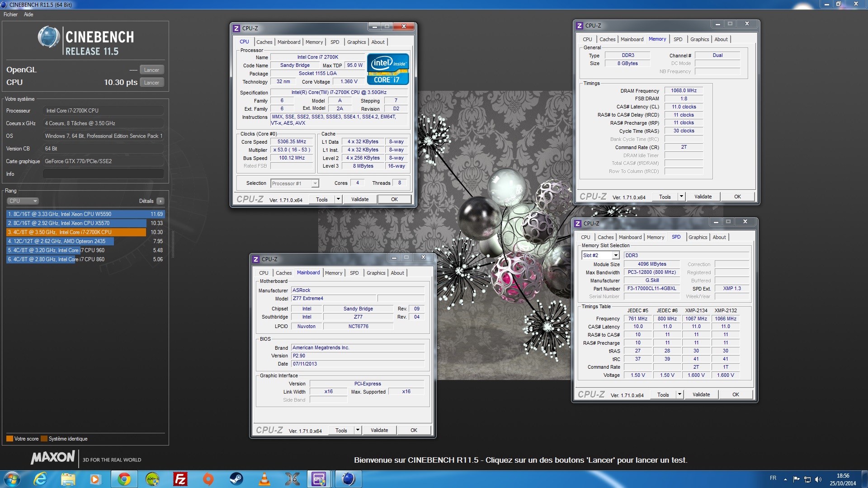The width and height of the screenshot is (868, 488).
Task: Switch to Cinebench taskbar icon
Action: click(x=348, y=479)
